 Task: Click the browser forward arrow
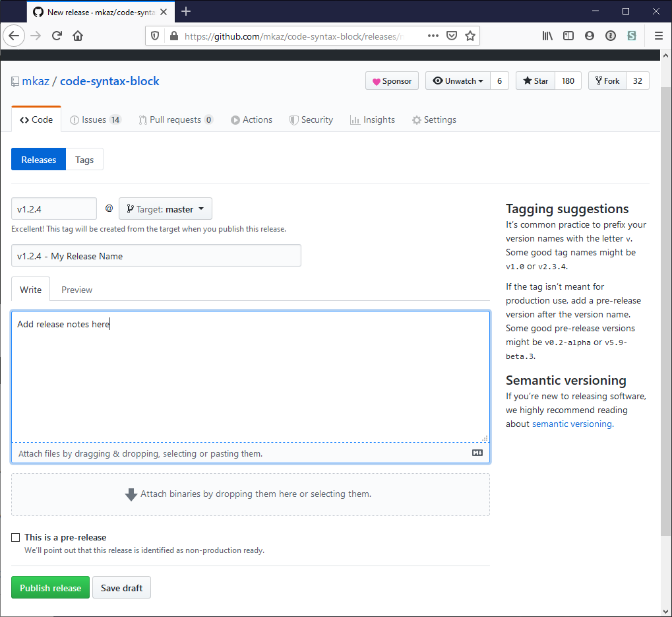click(x=36, y=36)
